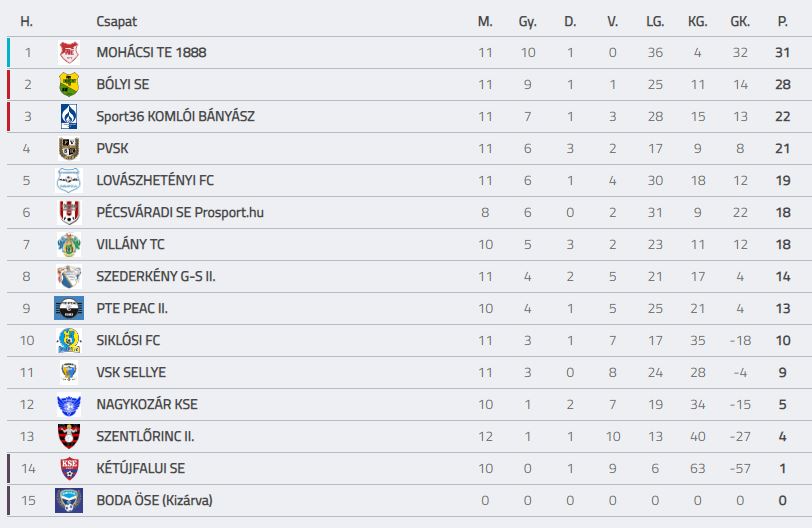Click the KÉTÚJFALUI SE KSE badge
Screen dimensions: 812x528
[x=69, y=468]
